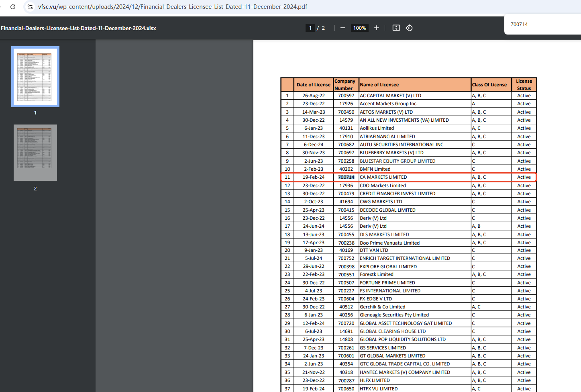This screenshot has width=581, height=392.
Task: Click the Doo Prime Vanuatu Limited row
Action: tap(389, 243)
